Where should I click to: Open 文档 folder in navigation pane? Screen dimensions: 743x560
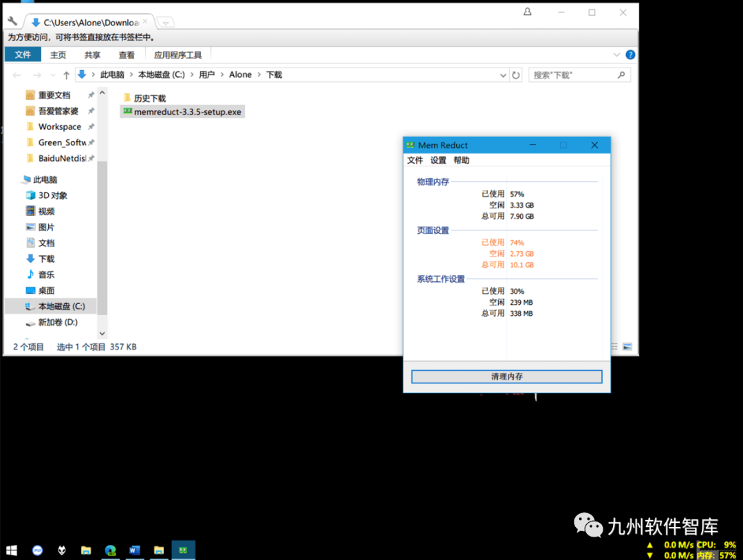(x=47, y=243)
